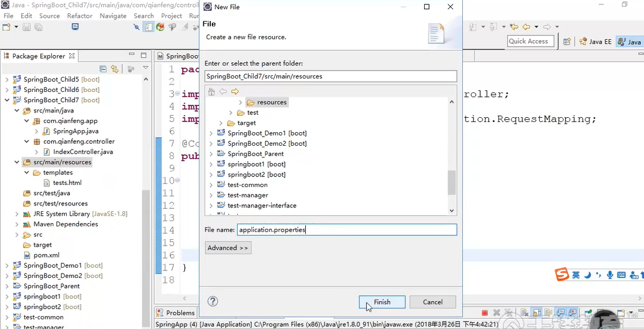
Task: Click the Finish button in New File dialog
Action: [382, 302]
